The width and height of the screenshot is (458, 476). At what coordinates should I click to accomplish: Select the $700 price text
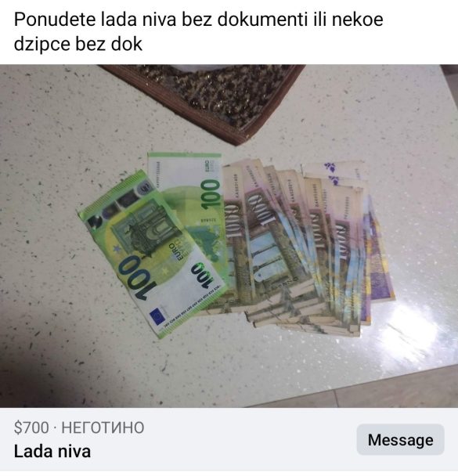point(31,427)
